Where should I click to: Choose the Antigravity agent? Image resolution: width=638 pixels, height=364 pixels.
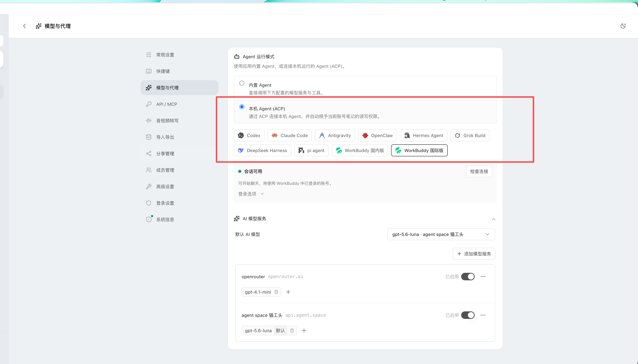[335, 136]
